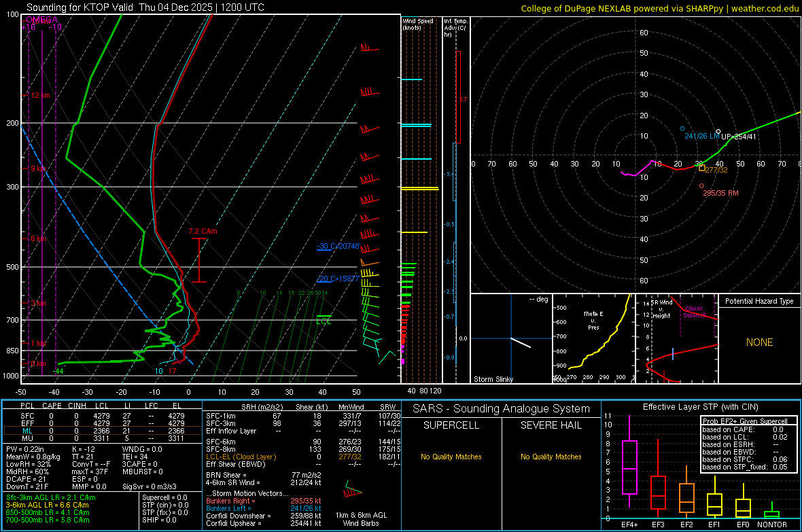Click the SHIP = 0.0 value
Viewport: 802px width, 532px height.
point(159,520)
